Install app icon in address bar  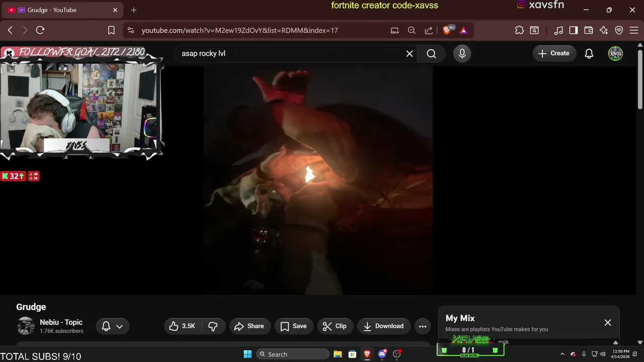point(395,30)
